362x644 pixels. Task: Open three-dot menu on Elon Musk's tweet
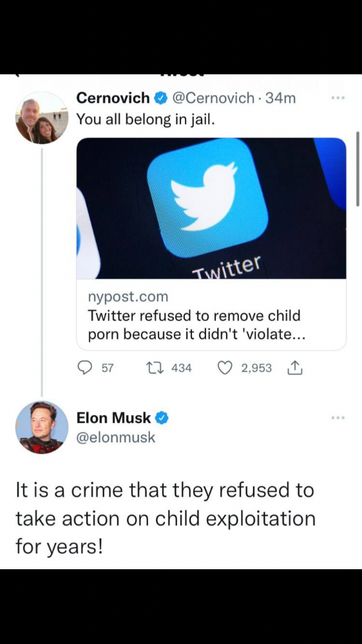tap(339, 418)
